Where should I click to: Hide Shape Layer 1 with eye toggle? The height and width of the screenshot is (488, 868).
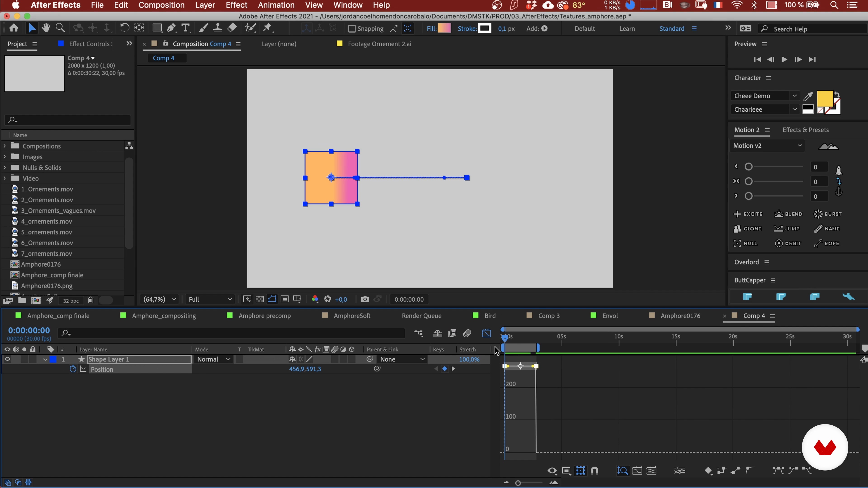[x=7, y=359]
